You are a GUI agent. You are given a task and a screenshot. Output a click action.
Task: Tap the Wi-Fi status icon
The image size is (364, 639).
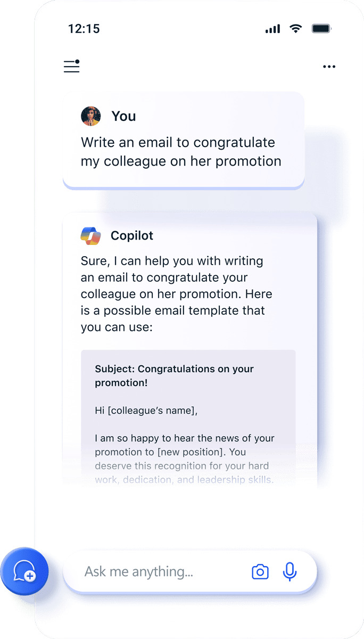[295, 29]
